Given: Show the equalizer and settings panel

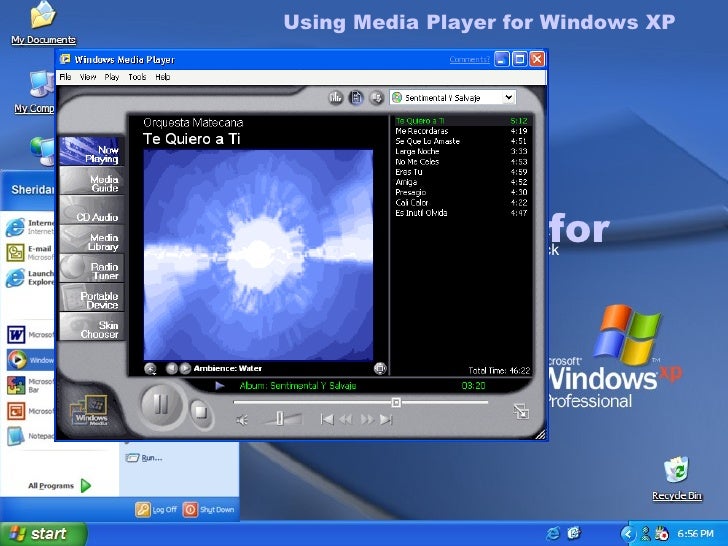Looking at the screenshot, I should 335,97.
